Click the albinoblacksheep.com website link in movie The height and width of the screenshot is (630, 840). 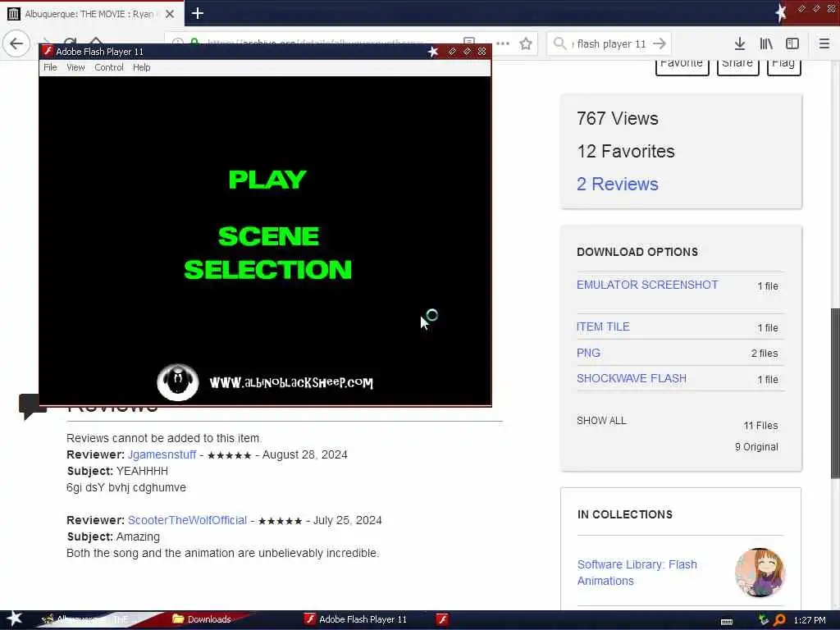(x=291, y=382)
